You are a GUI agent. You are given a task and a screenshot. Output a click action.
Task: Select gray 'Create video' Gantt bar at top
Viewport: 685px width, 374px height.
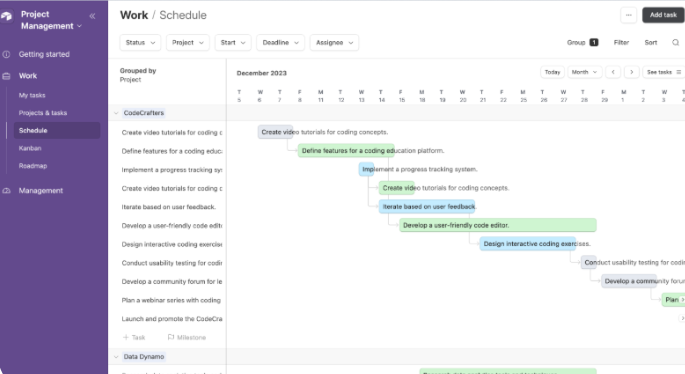pyautogui.click(x=275, y=132)
